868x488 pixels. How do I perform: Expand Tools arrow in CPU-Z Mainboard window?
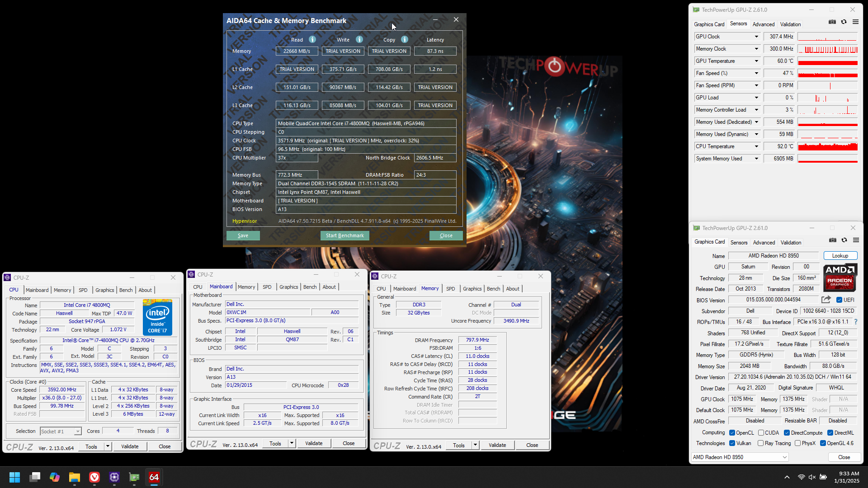(x=292, y=443)
